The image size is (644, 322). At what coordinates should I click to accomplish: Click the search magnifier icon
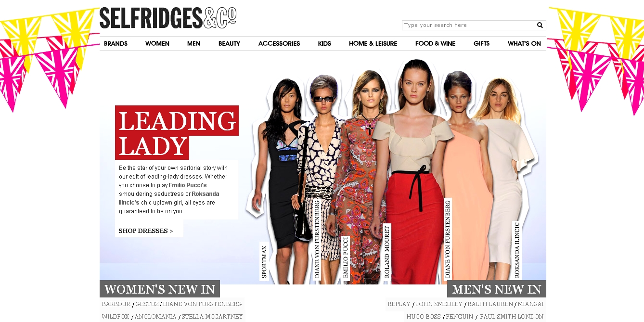540,25
